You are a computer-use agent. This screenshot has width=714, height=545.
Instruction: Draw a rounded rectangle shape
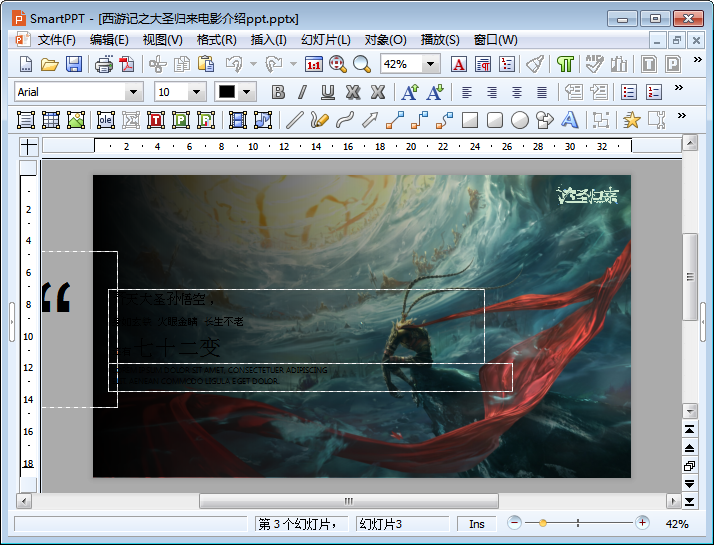click(495, 120)
